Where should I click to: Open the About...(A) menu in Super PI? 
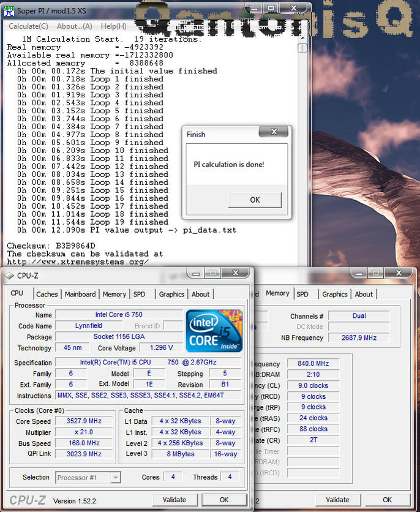click(x=75, y=26)
